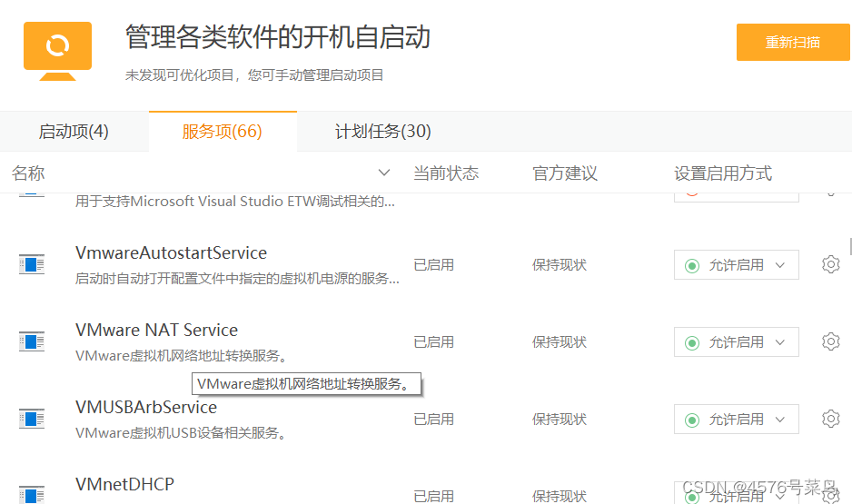Click the orange startup manager monitor icon

point(57,51)
